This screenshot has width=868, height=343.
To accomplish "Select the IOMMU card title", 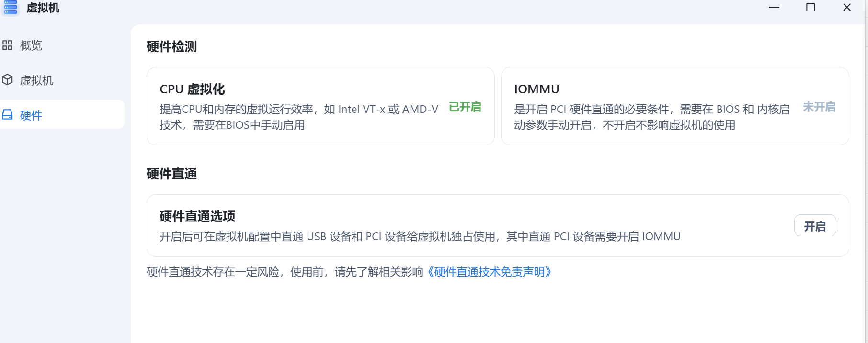I will point(537,89).
